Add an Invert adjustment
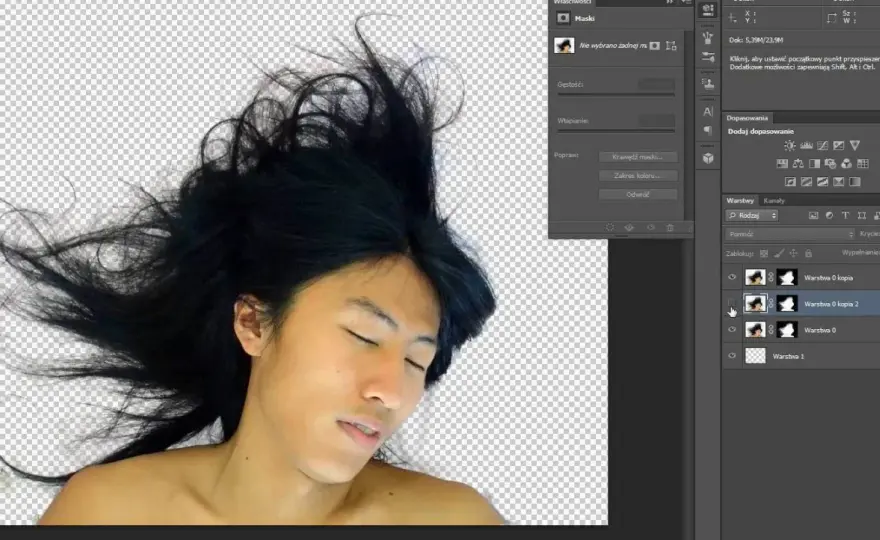 [790, 182]
